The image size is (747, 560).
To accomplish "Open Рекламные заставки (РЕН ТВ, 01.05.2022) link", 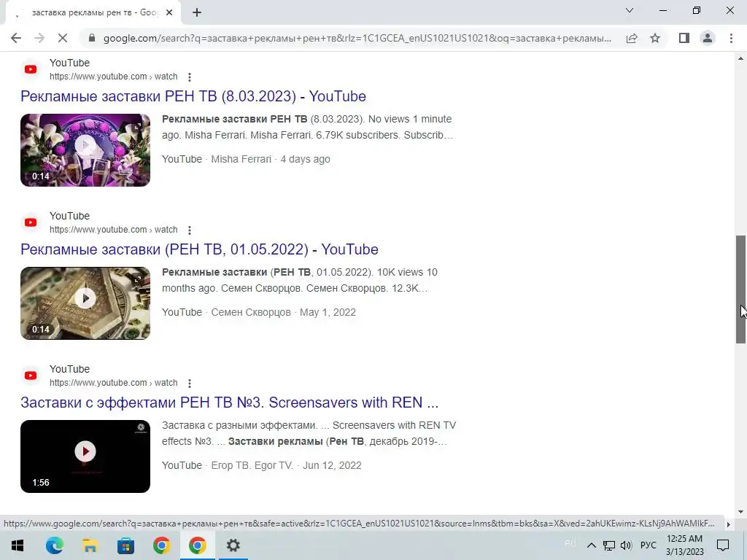I will [x=199, y=249].
